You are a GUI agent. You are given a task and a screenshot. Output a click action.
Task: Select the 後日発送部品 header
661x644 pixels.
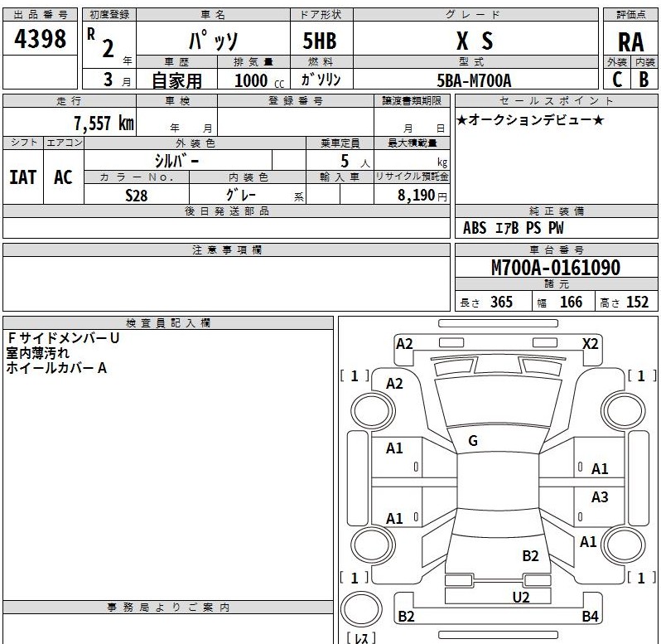(x=227, y=211)
